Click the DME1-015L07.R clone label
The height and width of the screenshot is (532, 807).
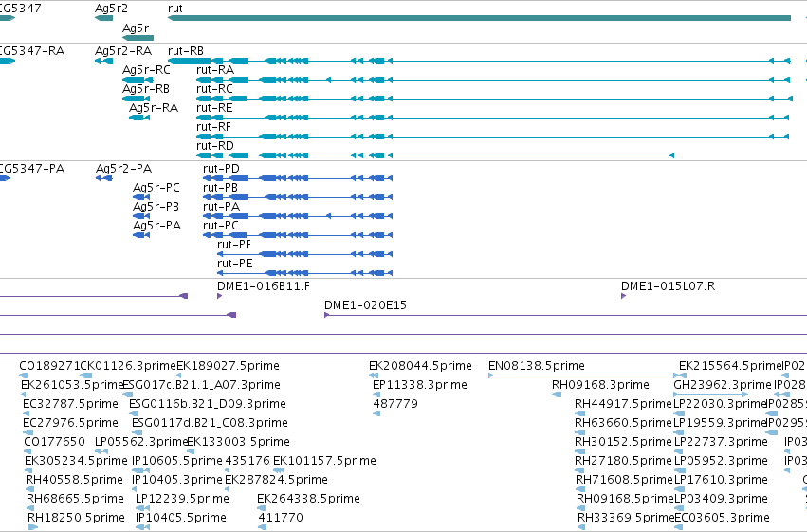pyautogui.click(x=668, y=286)
